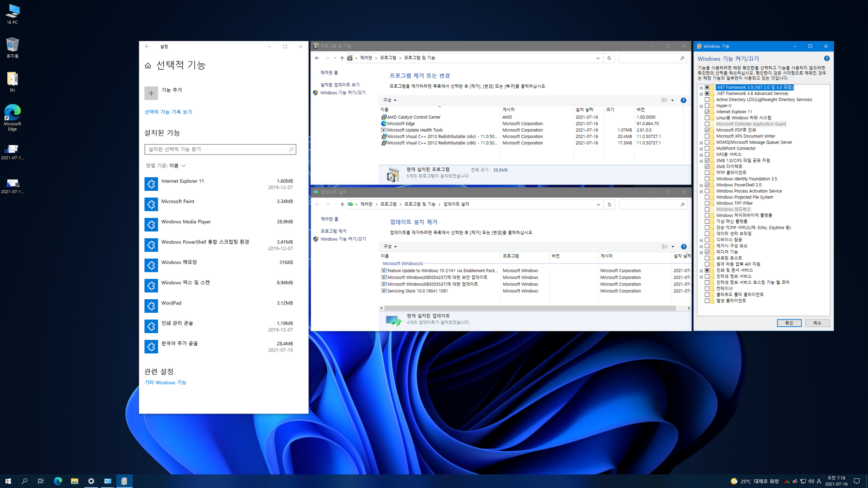The image size is (868, 488).
Task: Click back arrow in Settings title bar
Action: 147,46
